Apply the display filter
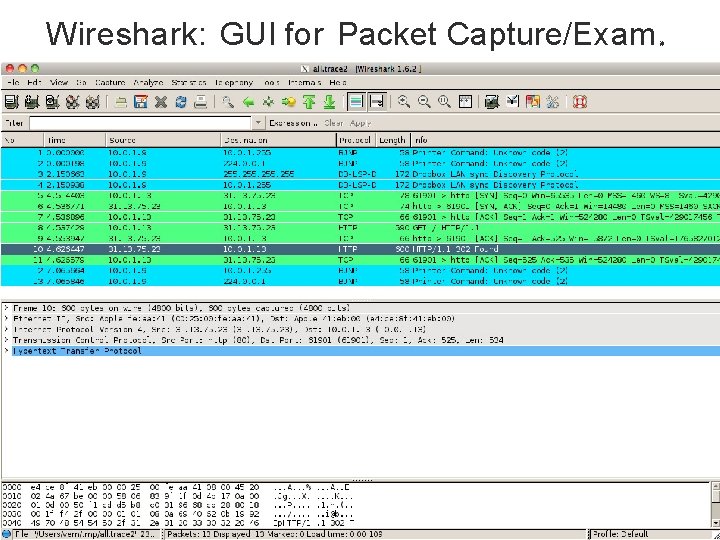This screenshot has height=540, width=720. [x=360, y=123]
